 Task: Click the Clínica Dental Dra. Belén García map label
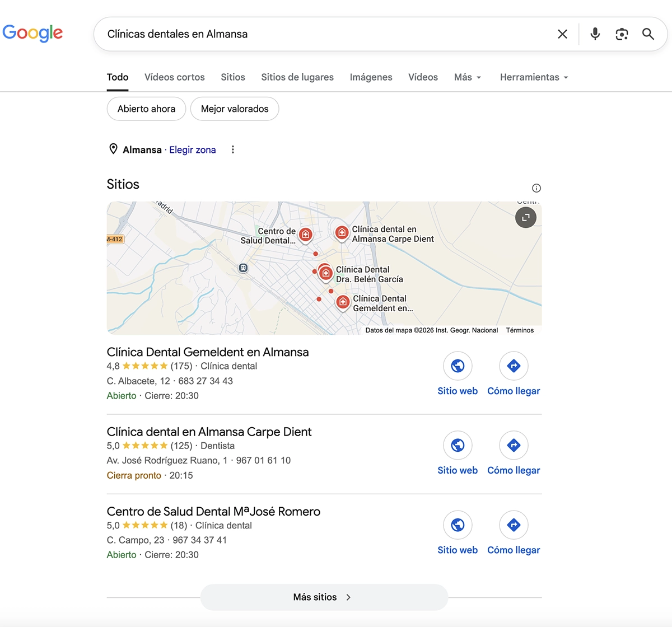[x=370, y=274]
